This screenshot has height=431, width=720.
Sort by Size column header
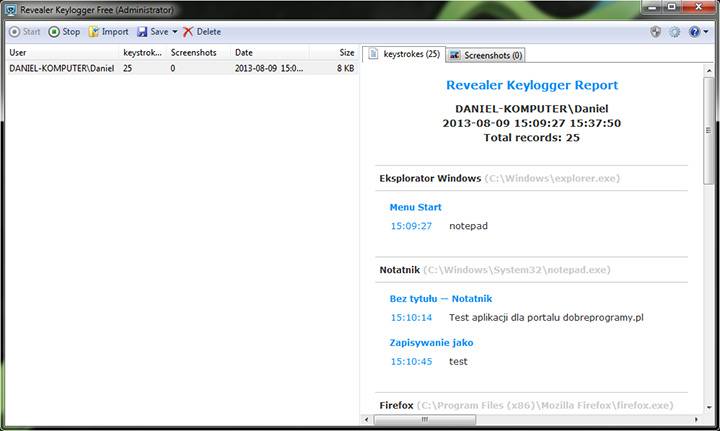[x=334, y=52]
